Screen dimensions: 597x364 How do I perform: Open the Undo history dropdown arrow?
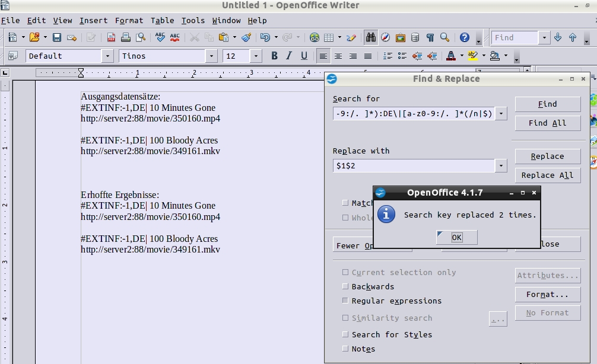coord(276,37)
